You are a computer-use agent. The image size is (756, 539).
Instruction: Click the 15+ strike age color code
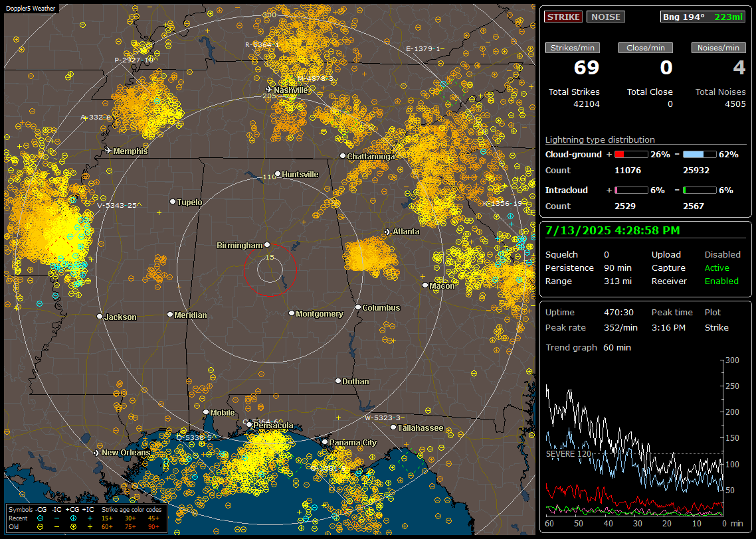click(107, 518)
